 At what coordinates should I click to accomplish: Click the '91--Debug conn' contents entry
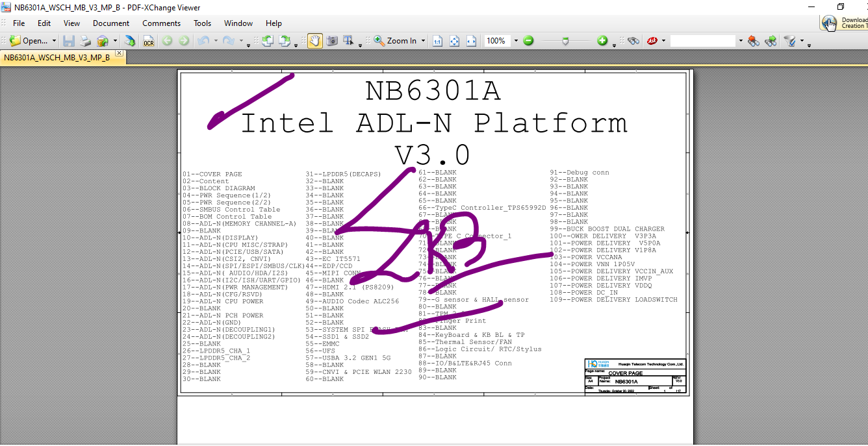click(x=580, y=173)
